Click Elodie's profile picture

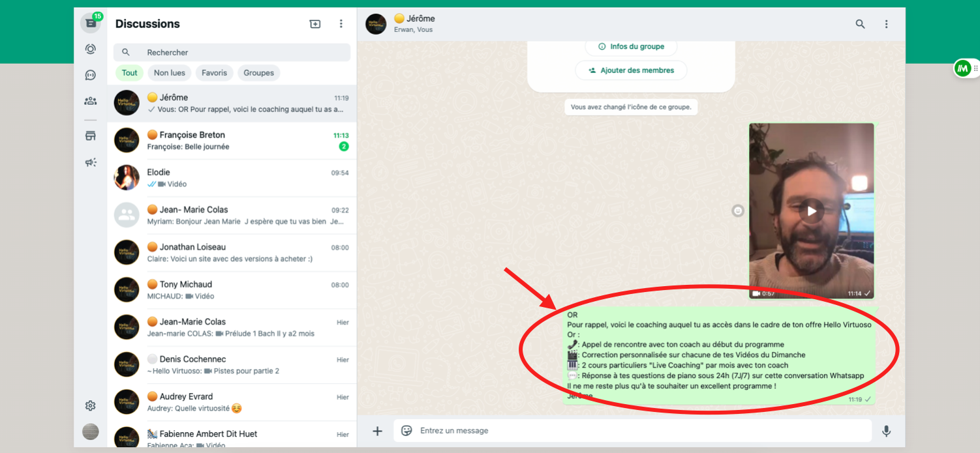coord(127,178)
